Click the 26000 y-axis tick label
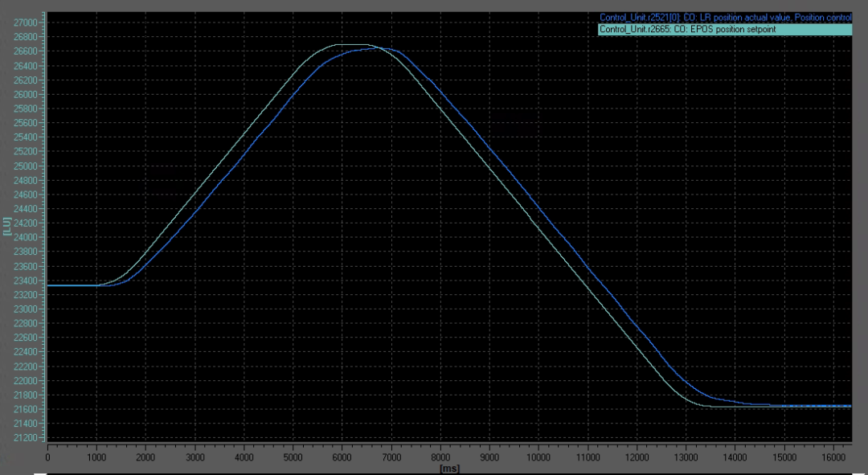Image resolution: width=868 pixels, height=475 pixels. (x=27, y=95)
